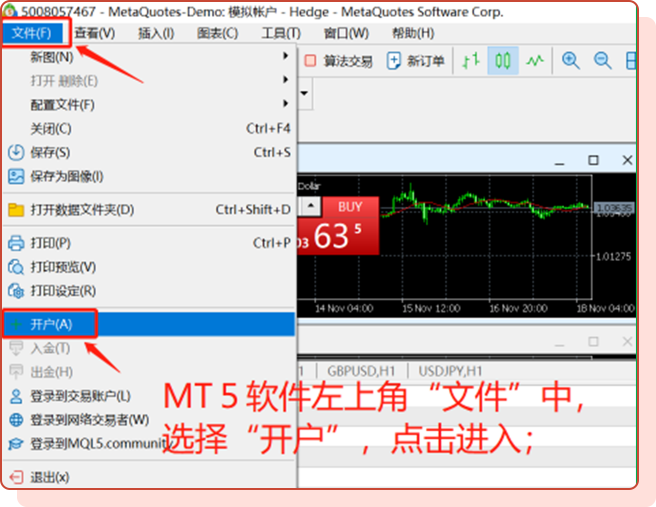The height and width of the screenshot is (507, 656).
Task: Select 开户(A) to open an account
Action: [x=149, y=324]
